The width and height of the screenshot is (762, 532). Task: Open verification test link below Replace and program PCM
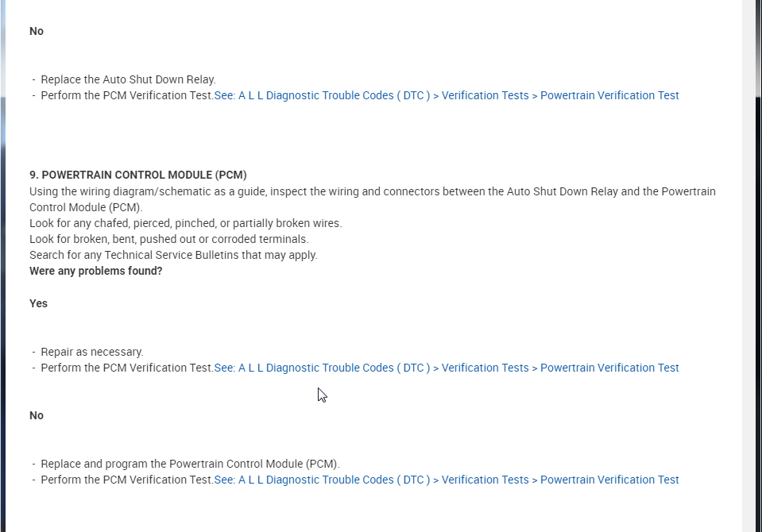coord(446,480)
